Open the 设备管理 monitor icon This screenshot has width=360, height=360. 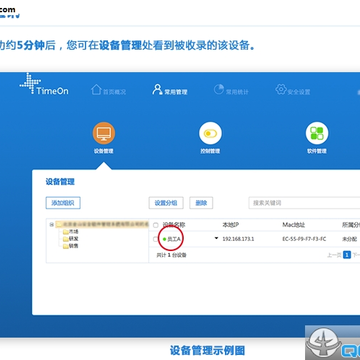(x=104, y=133)
